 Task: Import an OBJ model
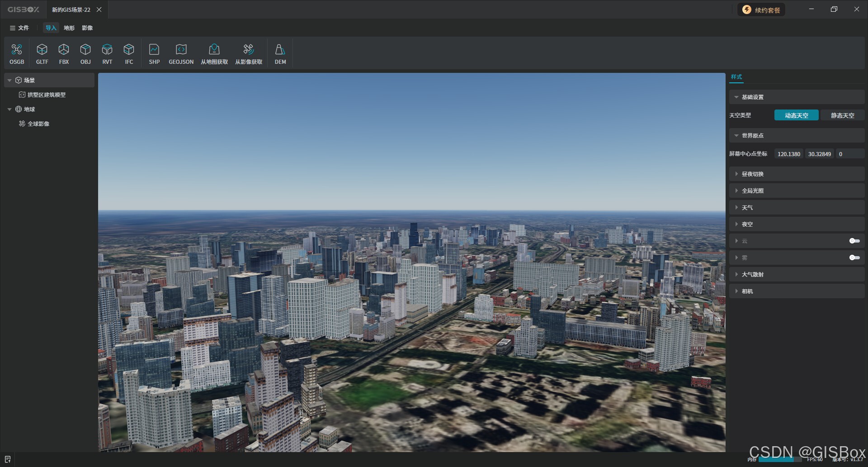(x=85, y=54)
